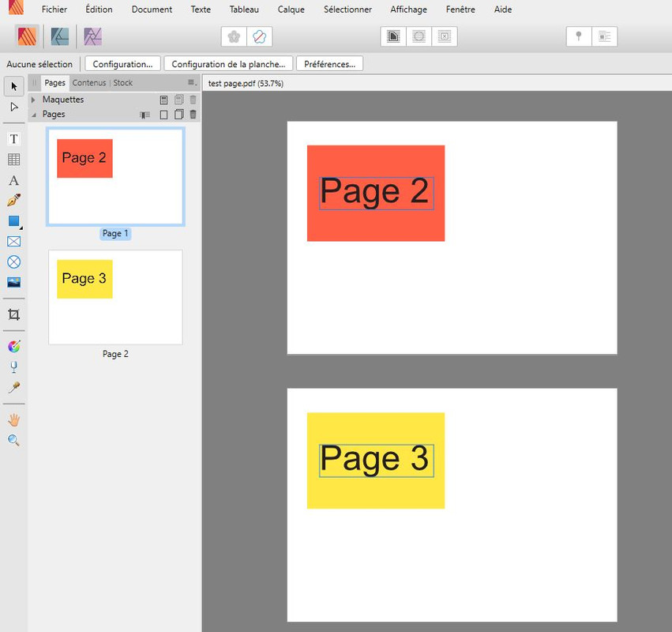The width and height of the screenshot is (672, 632).
Task: Switch to Publisher persona
Action: pos(27,36)
